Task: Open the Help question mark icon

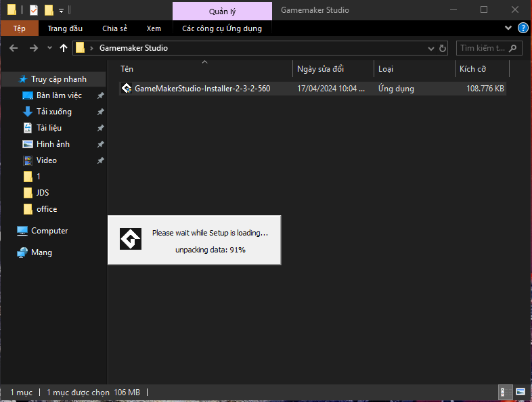Action: click(523, 28)
